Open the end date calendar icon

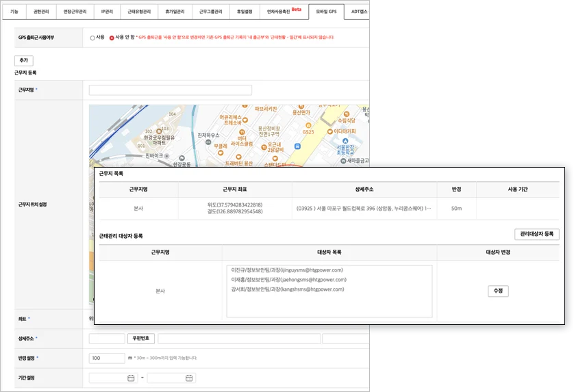pyautogui.click(x=189, y=378)
